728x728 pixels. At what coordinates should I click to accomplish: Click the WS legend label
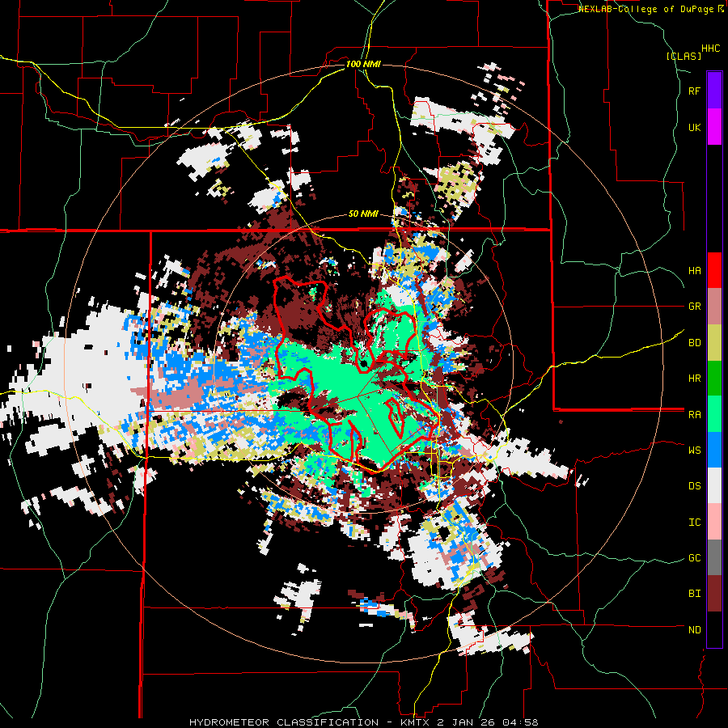(694, 451)
